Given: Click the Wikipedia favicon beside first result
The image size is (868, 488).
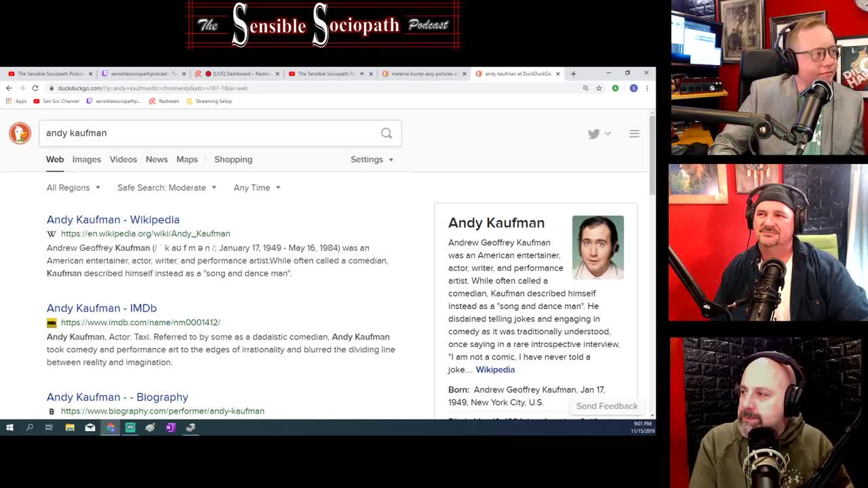Looking at the screenshot, I should (x=52, y=234).
